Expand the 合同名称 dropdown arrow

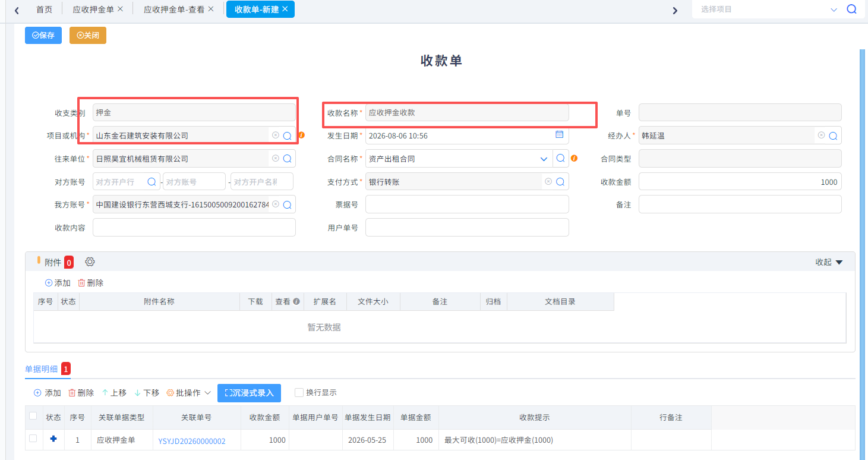pos(544,159)
